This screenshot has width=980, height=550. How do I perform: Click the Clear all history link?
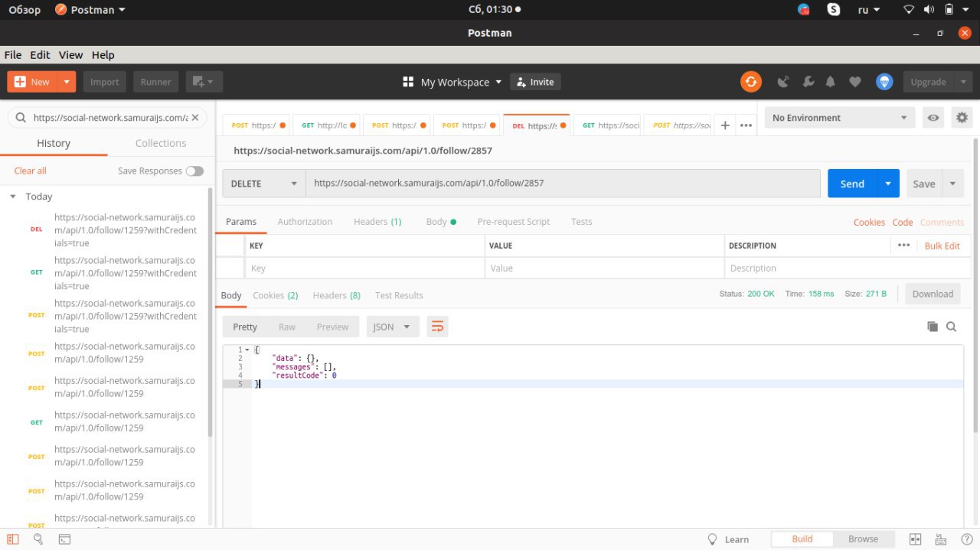pos(30,171)
